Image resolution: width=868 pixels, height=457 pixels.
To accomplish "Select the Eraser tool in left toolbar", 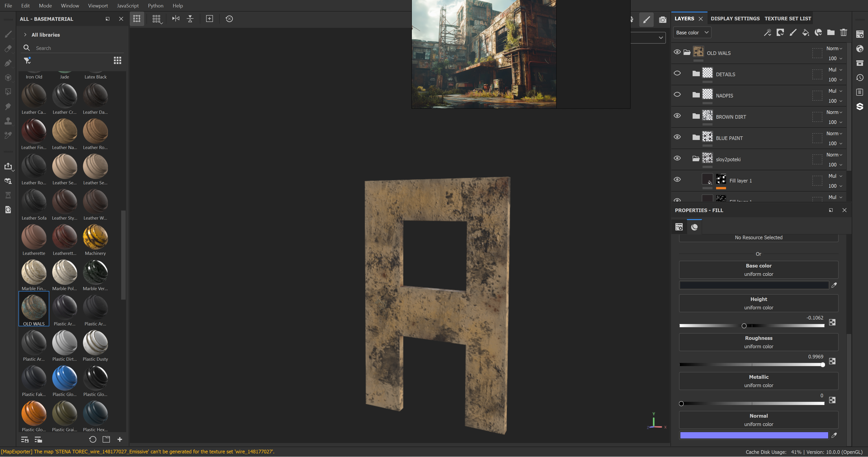I will pos(8,49).
